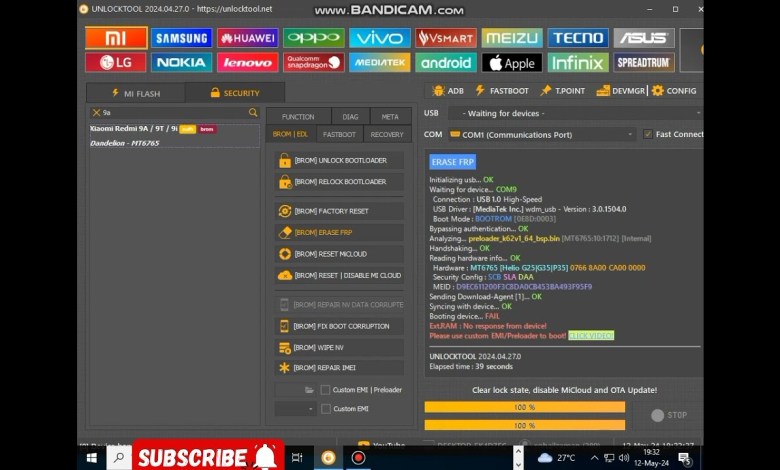The height and width of the screenshot is (470, 780).
Task: Select the Android brand icon
Action: 446,63
